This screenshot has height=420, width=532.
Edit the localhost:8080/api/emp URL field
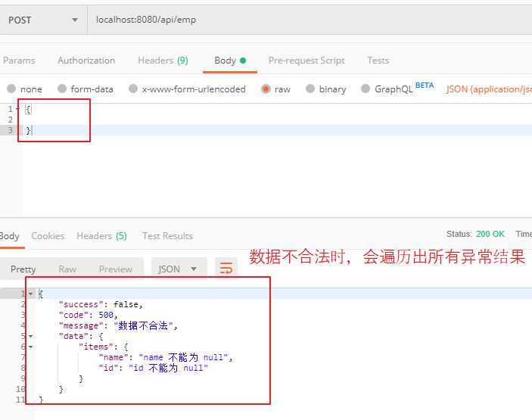(x=310, y=20)
